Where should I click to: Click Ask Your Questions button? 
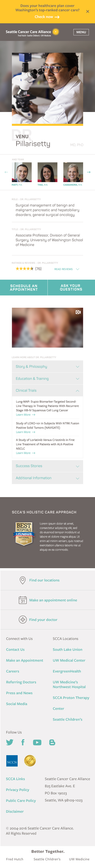click(x=71, y=288)
